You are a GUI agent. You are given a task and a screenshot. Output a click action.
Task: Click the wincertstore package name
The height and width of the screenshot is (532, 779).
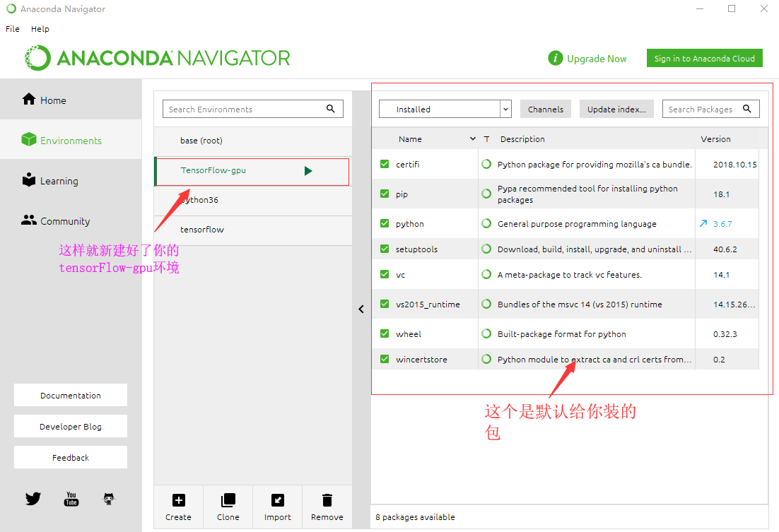(421, 360)
